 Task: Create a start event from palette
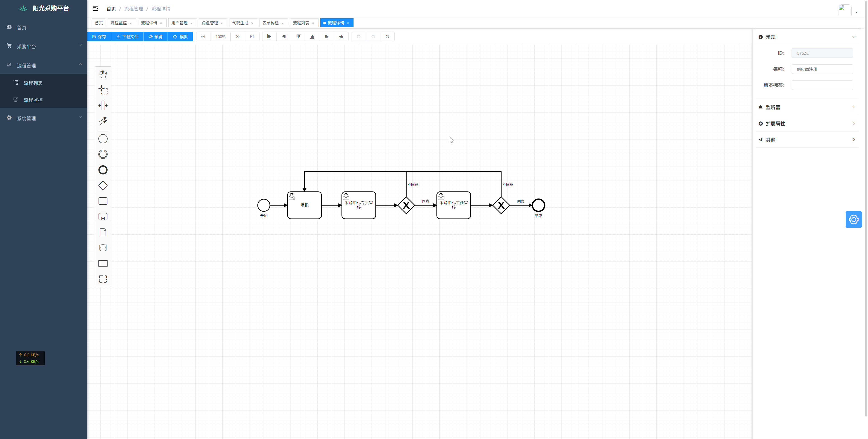point(103,139)
